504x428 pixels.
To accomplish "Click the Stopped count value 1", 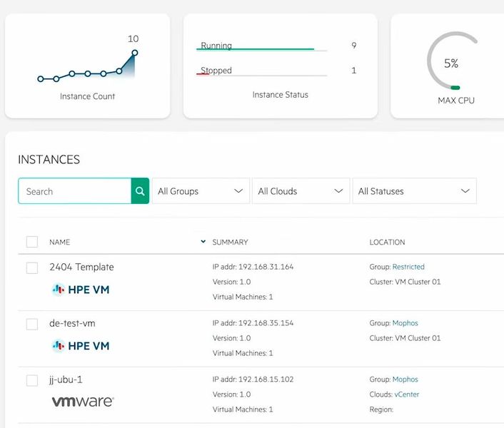I will pyautogui.click(x=354, y=71).
